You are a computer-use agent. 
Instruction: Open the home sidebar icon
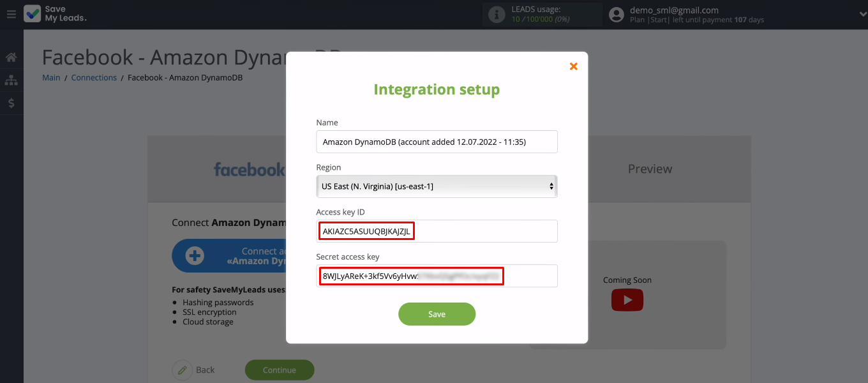click(11, 57)
